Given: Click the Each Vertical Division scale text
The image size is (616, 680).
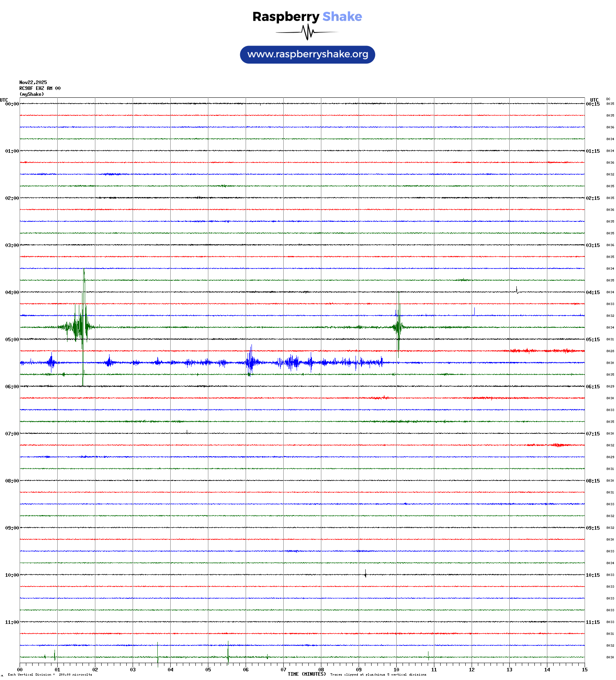Looking at the screenshot, I should 50,675.
